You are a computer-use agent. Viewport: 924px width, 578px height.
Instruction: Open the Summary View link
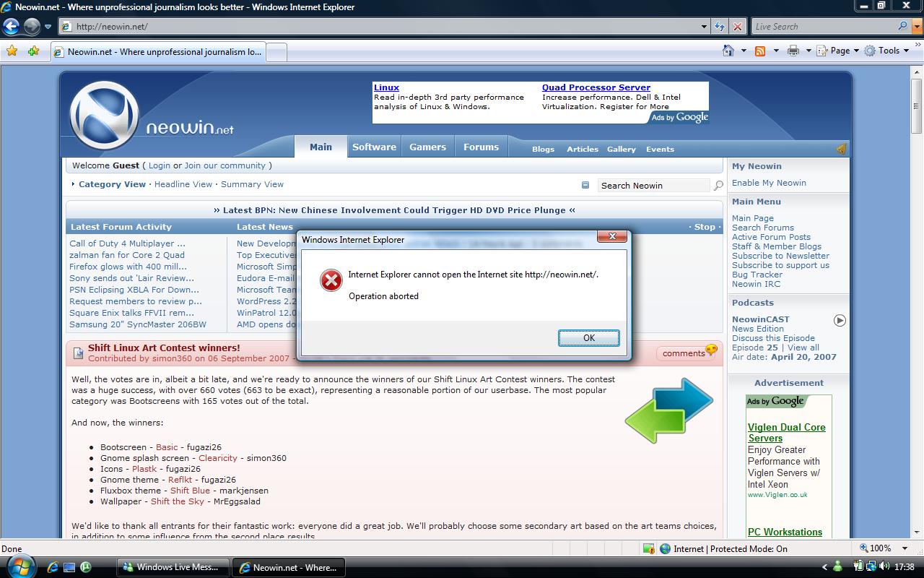252,184
